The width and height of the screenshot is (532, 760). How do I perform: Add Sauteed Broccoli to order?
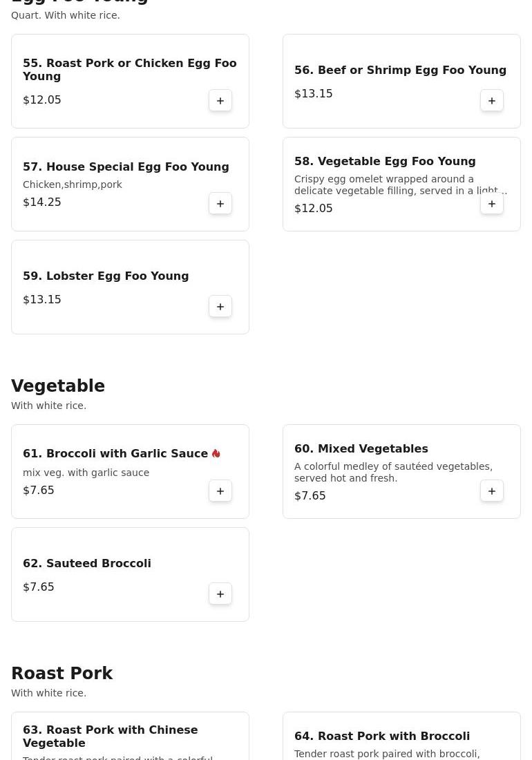220,593
